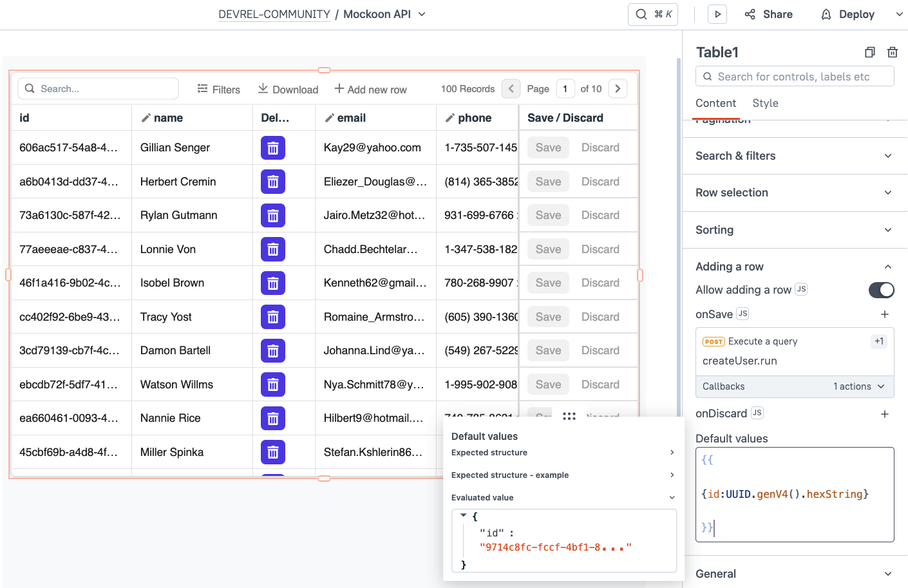Open the search with Cmd K button
Screen dimensions: 908x588
[x=652, y=14]
